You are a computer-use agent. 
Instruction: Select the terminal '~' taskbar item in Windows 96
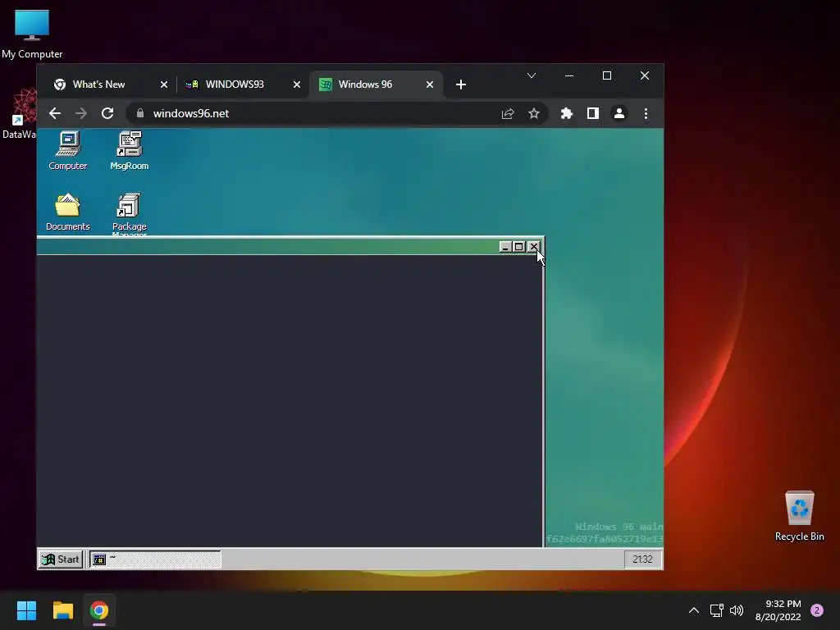pos(155,559)
